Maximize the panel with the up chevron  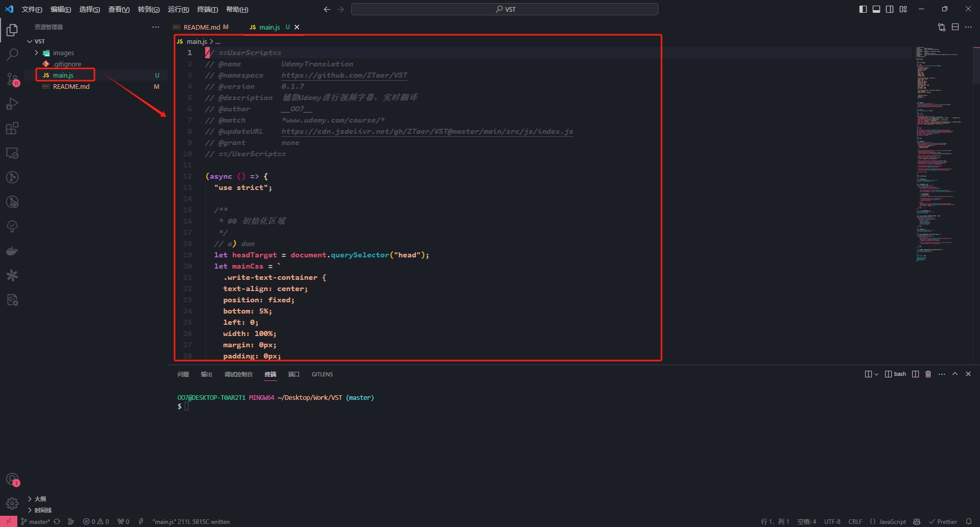[955, 374]
